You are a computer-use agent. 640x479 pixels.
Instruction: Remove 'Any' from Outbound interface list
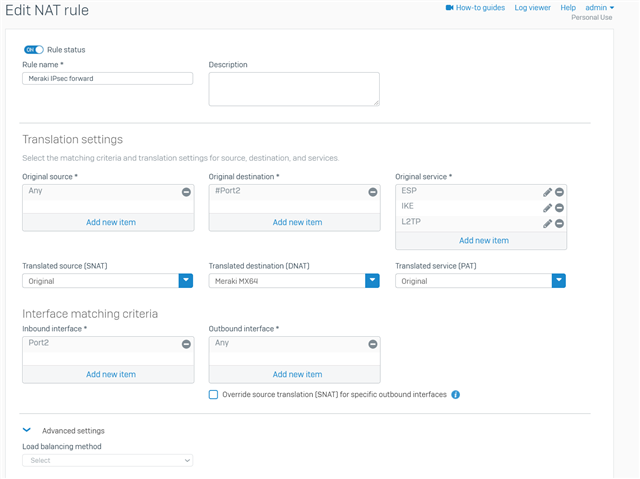pos(373,344)
